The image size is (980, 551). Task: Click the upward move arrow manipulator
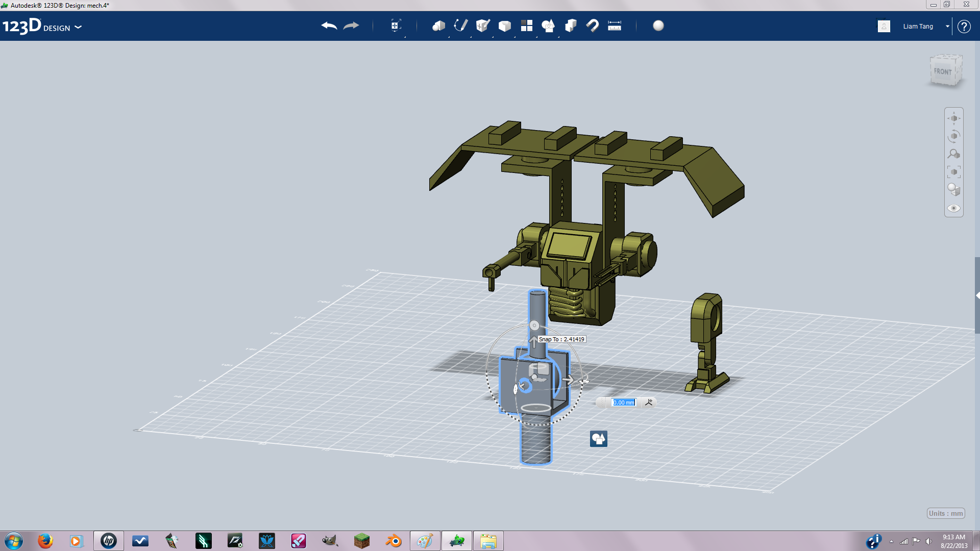(x=533, y=341)
